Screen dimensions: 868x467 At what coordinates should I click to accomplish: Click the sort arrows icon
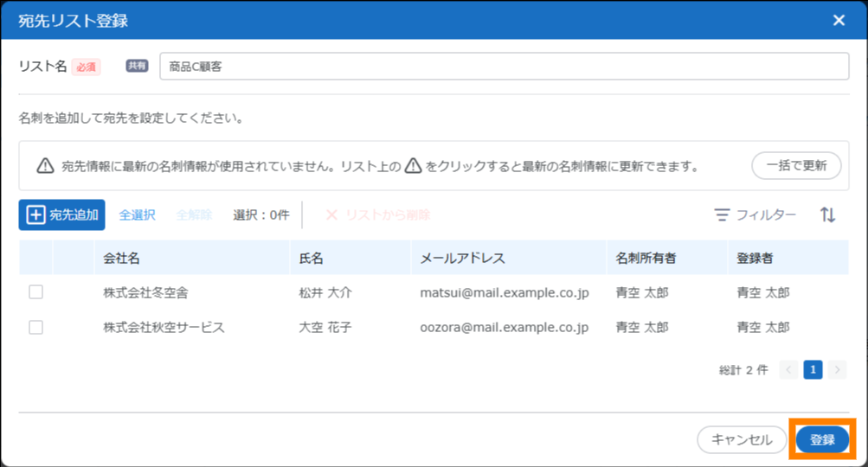[828, 215]
